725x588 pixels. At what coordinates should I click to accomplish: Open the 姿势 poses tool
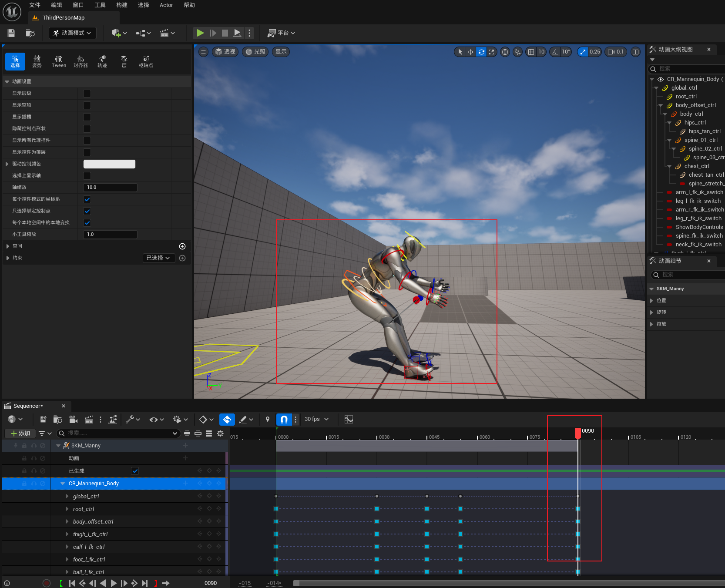(x=37, y=61)
